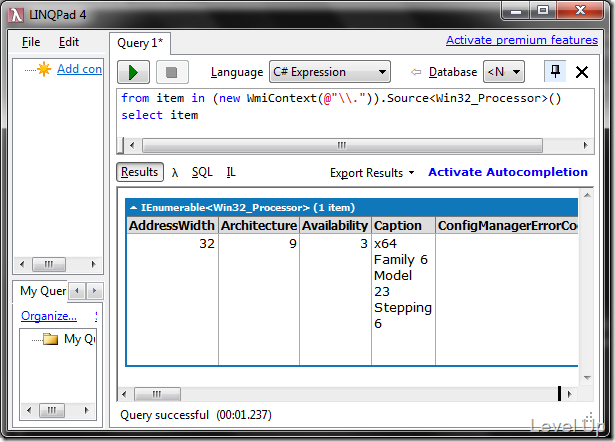The width and height of the screenshot is (615, 442).
Task: Maximize the LINQPad 4 window
Action: pos(543,10)
